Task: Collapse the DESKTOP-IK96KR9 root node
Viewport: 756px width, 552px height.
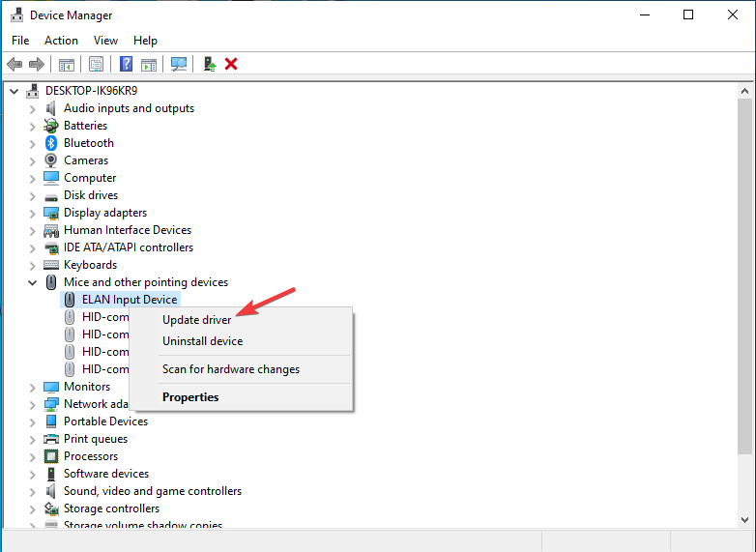Action: (x=14, y=91)
